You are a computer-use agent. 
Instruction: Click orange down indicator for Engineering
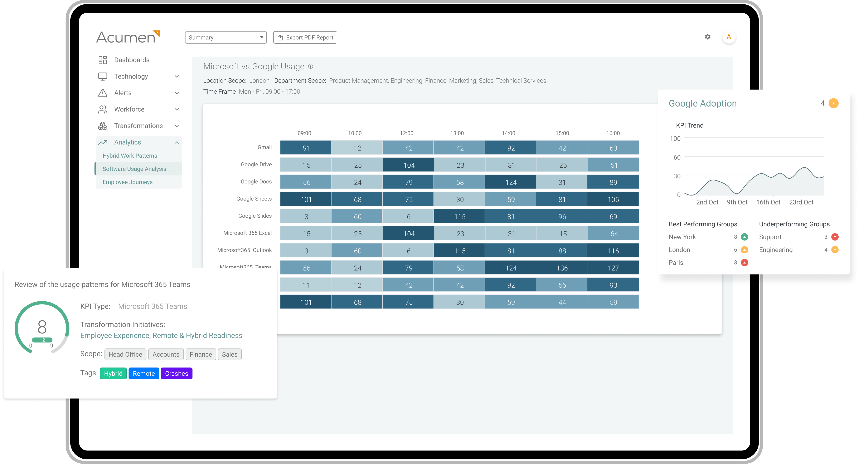[835, 250]
